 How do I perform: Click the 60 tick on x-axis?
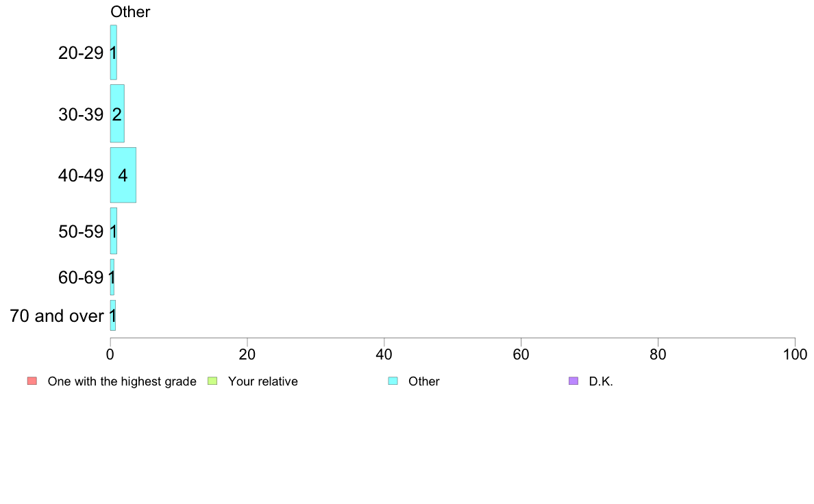pyautogui.click(x=521, y=355)
